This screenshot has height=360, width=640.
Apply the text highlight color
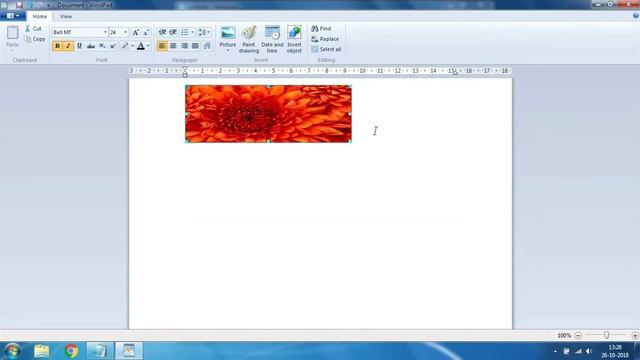125,46
